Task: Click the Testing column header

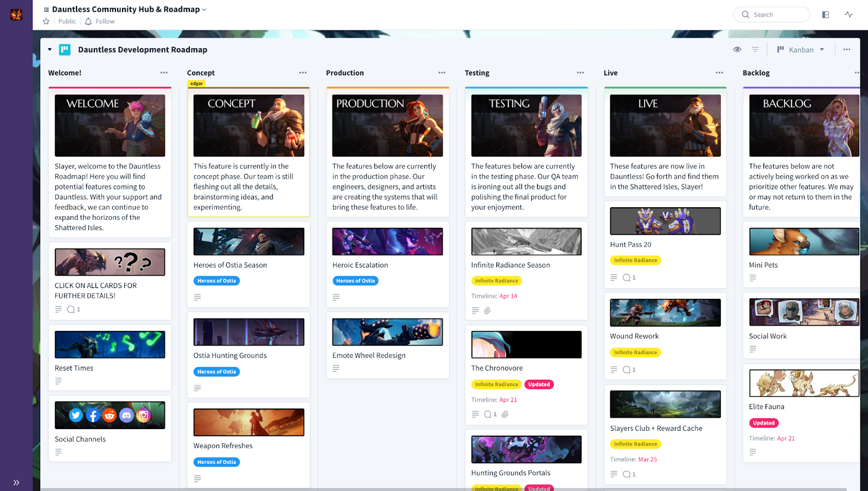Action: [x=477, y=73]
